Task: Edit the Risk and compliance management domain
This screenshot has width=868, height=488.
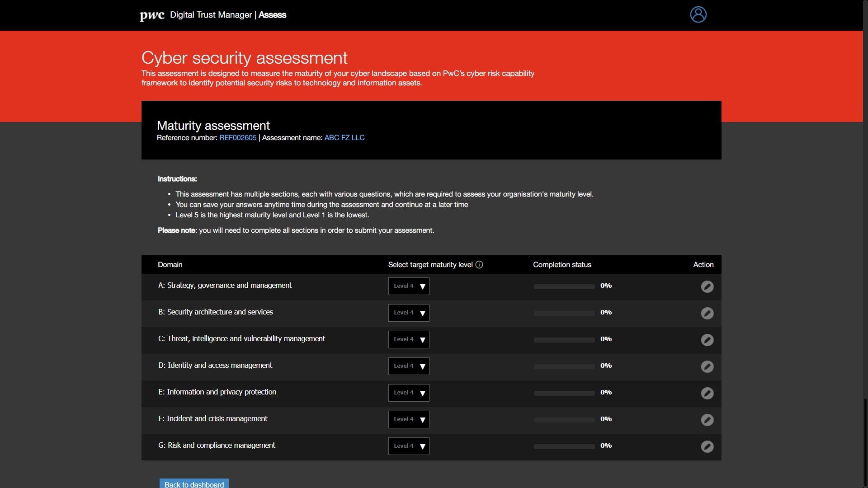Action: tap(707, 446)
